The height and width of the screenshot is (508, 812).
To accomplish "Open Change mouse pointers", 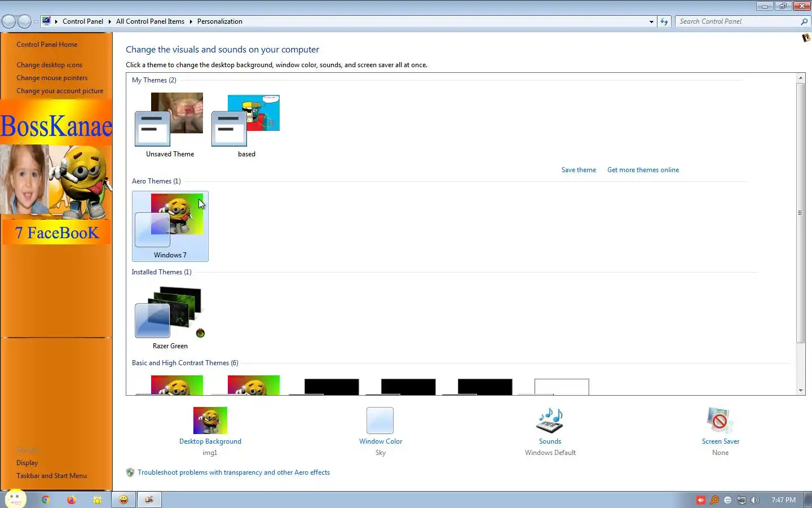I will [x=52, y=78].
